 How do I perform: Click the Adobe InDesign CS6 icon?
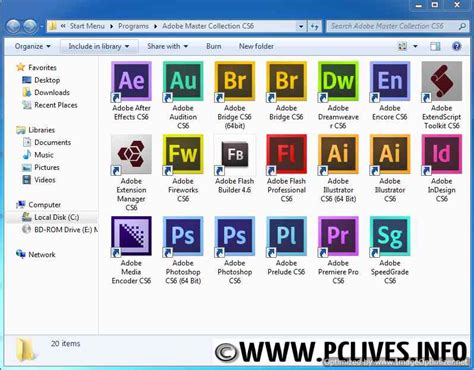tap(442, 155)
